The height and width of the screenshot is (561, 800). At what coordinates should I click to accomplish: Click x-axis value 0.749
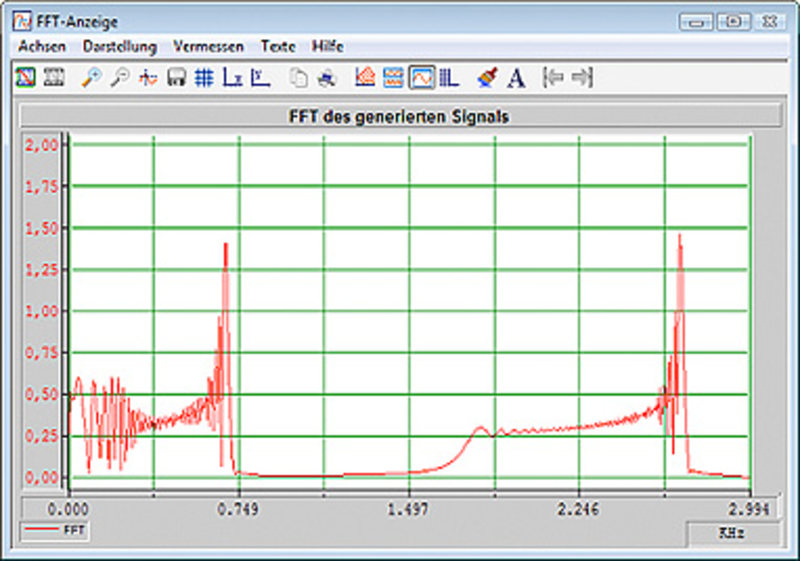pyautogui.click(x=238, y=509)
